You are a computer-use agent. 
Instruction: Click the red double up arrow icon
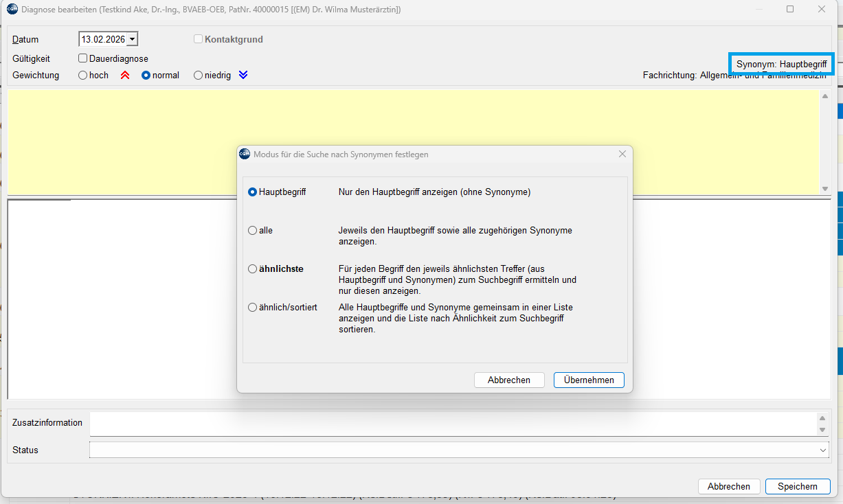(125, 76)
